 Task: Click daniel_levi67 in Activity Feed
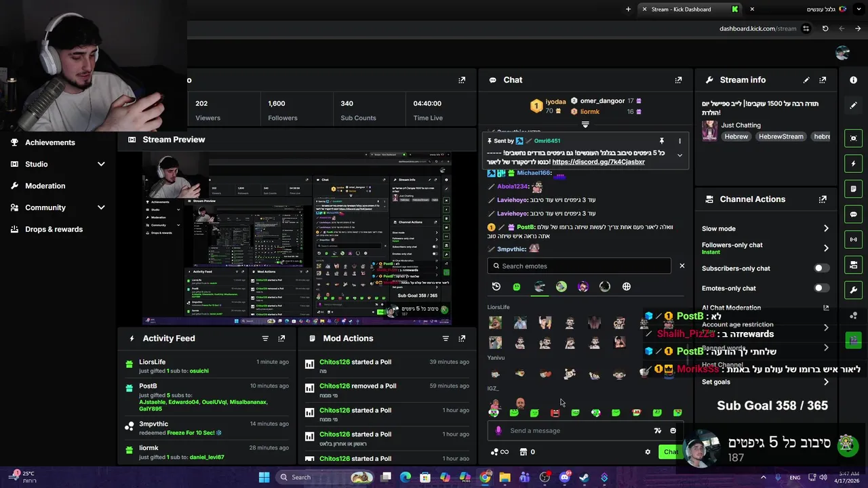[x=207, y=457]
